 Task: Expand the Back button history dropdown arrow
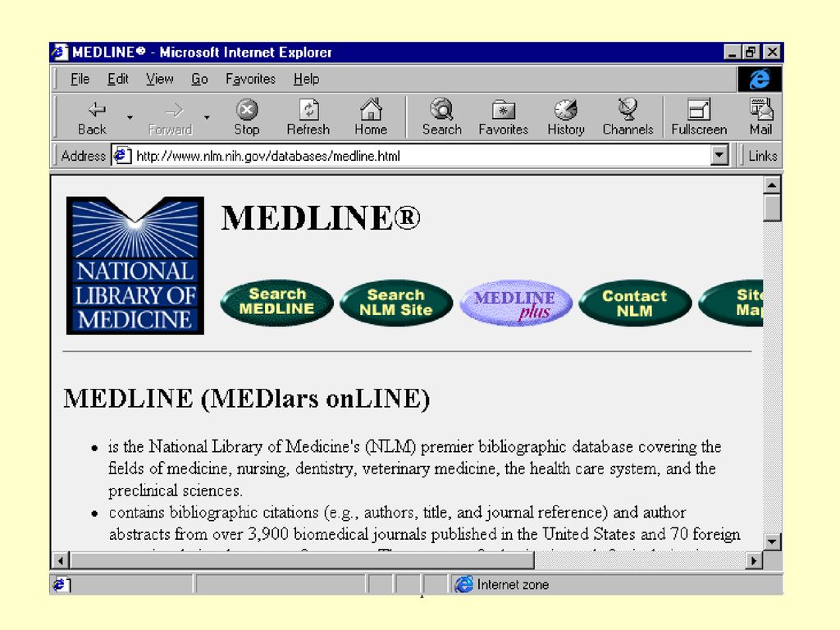click(x=130, y=116)
